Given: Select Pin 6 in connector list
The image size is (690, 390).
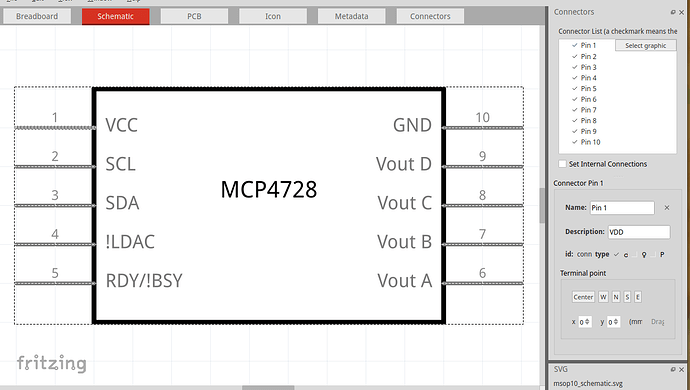Looking at the screenshot, I should (588, 99).
